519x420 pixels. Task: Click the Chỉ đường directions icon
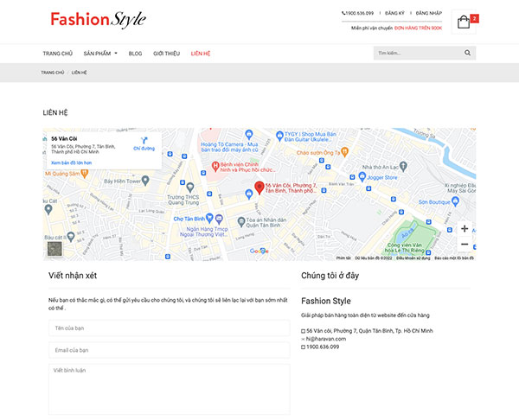pyautogui.click(x=144, y=141)
